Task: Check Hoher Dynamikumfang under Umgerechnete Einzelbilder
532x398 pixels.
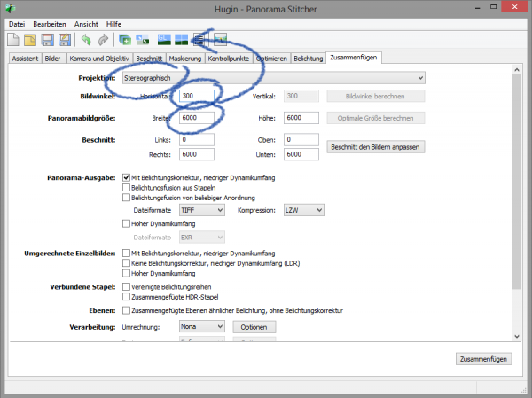Action: click(126, 273)
